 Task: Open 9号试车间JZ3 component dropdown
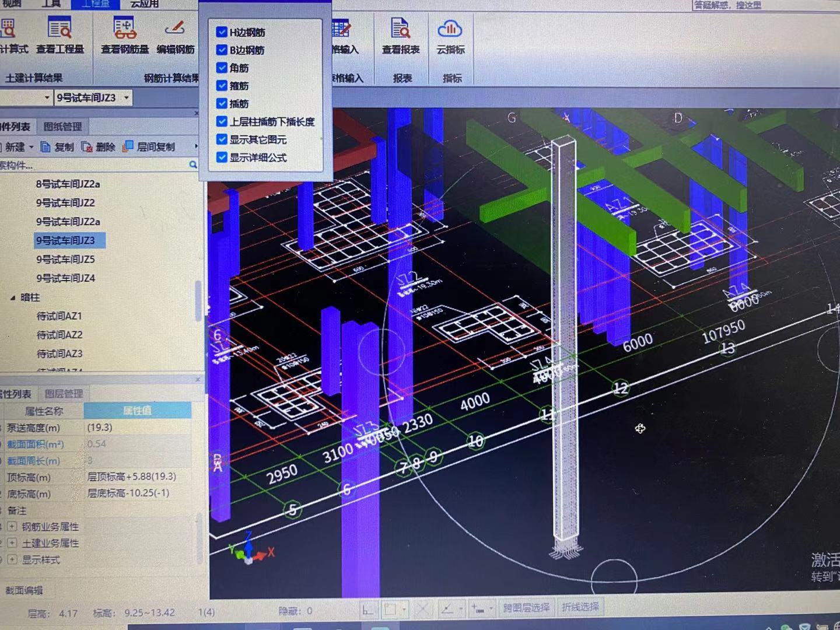click(x=127, y=97)
